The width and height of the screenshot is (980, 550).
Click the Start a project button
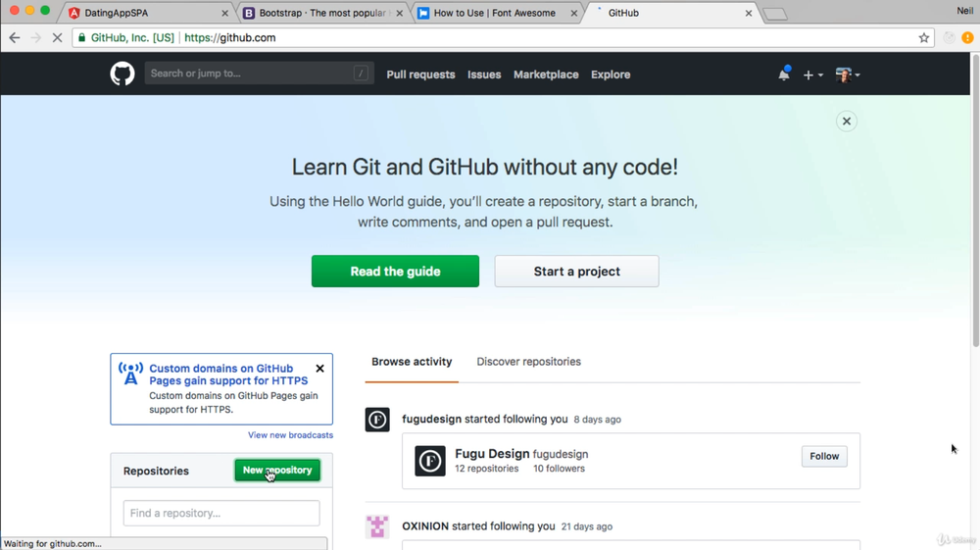tap(576, 272)
